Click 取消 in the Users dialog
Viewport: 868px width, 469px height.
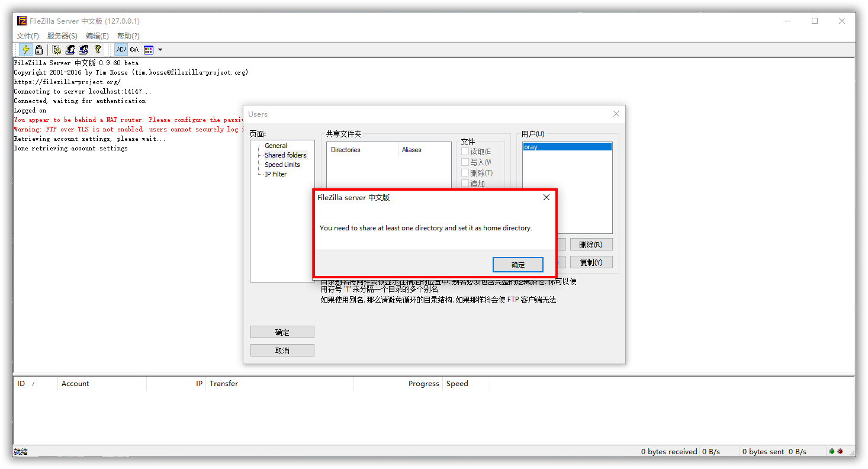coord(282,351)
